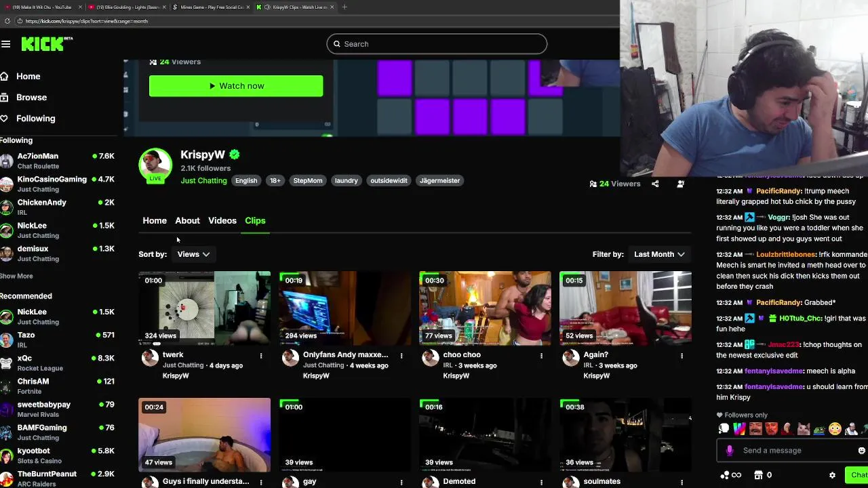
Task: Open Ac7ionMan channel in Following list
Action: click(58, 161)
